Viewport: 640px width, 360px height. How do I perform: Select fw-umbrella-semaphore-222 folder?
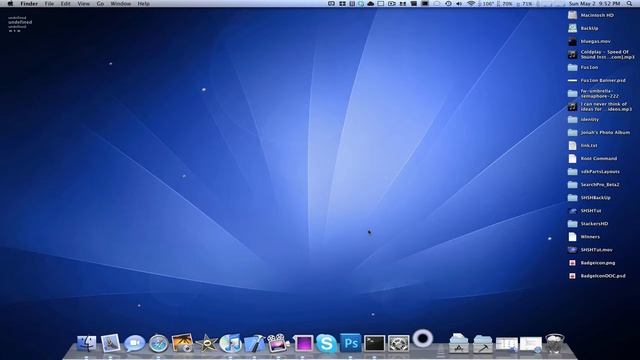point(594,93)
